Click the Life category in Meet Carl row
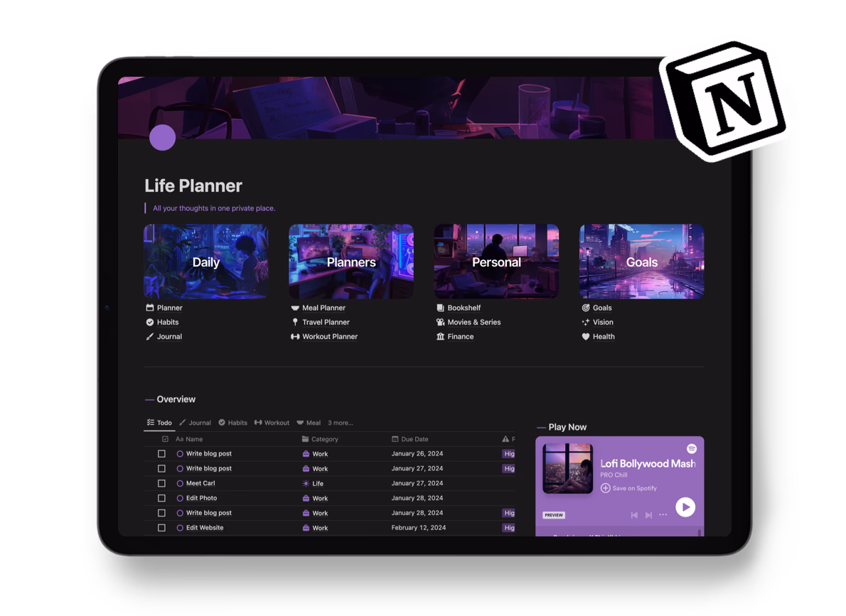The height and width of the screenshot is (616, 846). coord(313,483)
